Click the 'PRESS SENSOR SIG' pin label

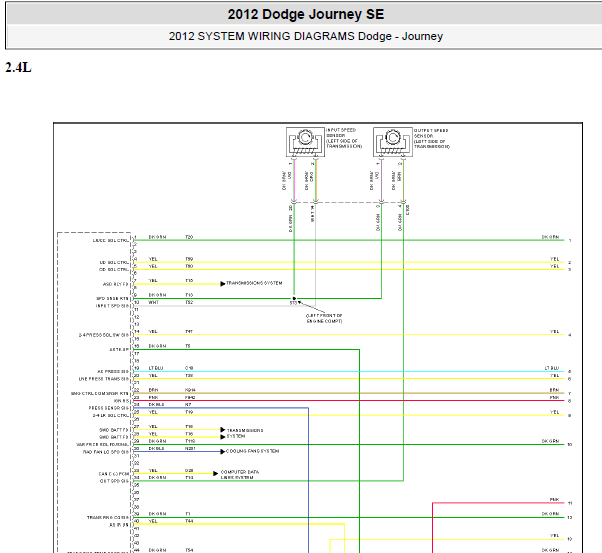(109, 408)
